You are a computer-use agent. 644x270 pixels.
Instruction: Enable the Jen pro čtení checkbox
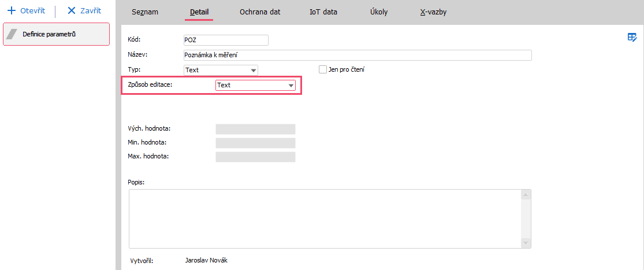point(323,69)
